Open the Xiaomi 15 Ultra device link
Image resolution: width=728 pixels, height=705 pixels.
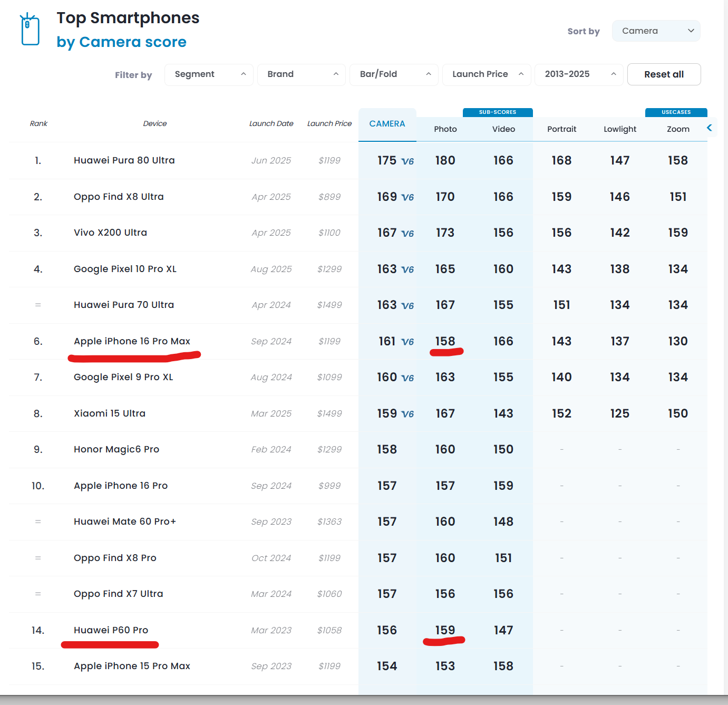(x=110, y=413)
